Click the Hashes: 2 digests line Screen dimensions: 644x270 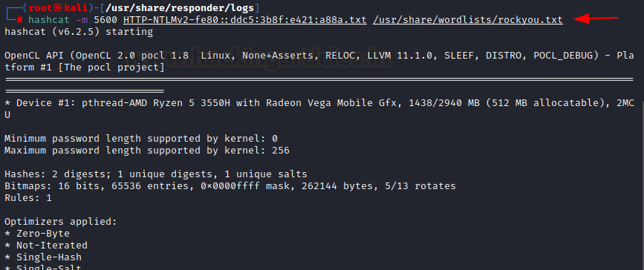(x=156, y=174)
